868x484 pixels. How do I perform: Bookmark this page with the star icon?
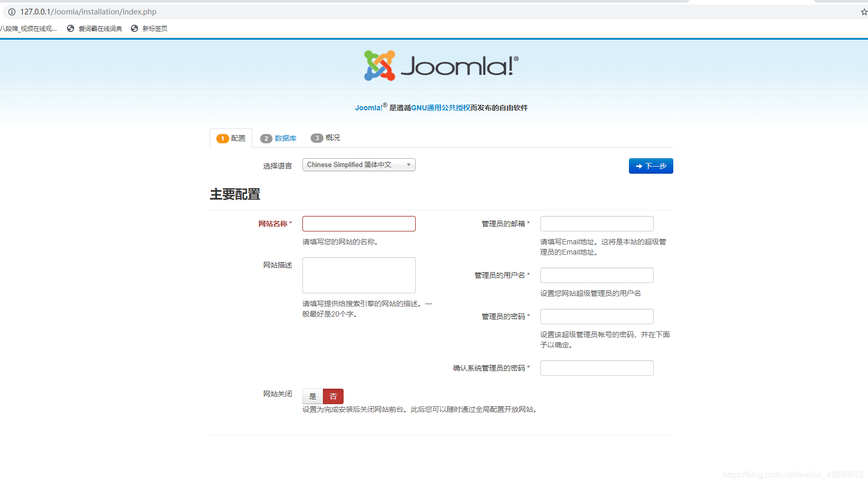pos(864,12)
